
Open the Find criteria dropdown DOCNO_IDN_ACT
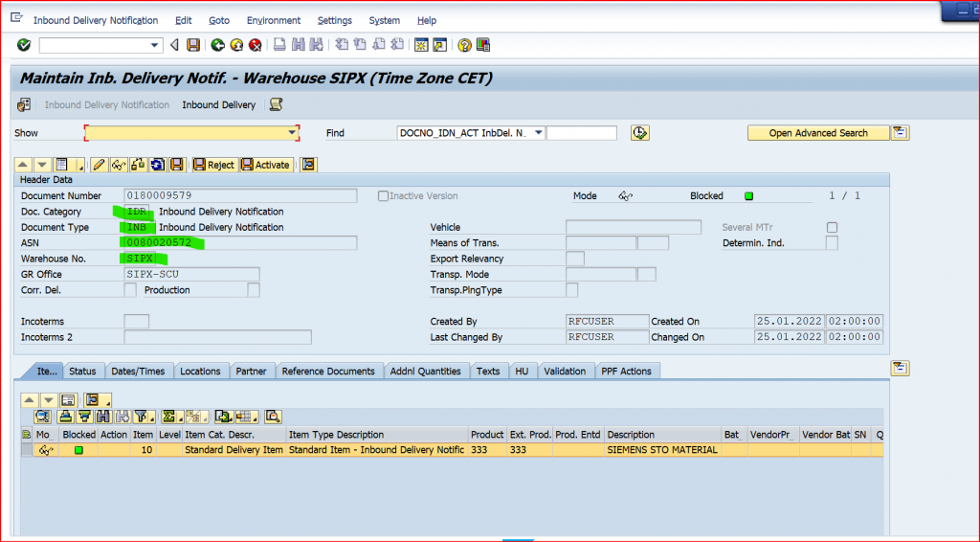click(x=538, y=132)
